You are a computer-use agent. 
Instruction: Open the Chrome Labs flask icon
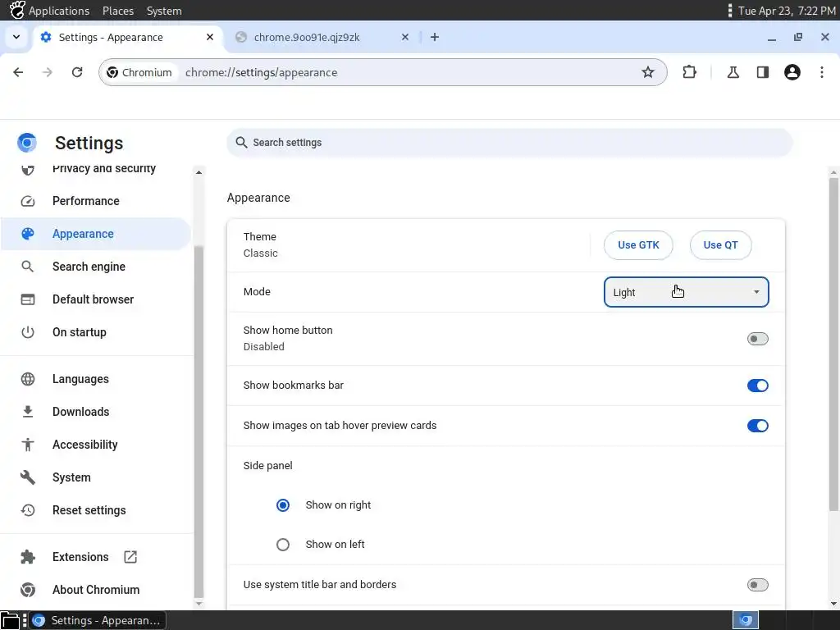pos(733,72)
